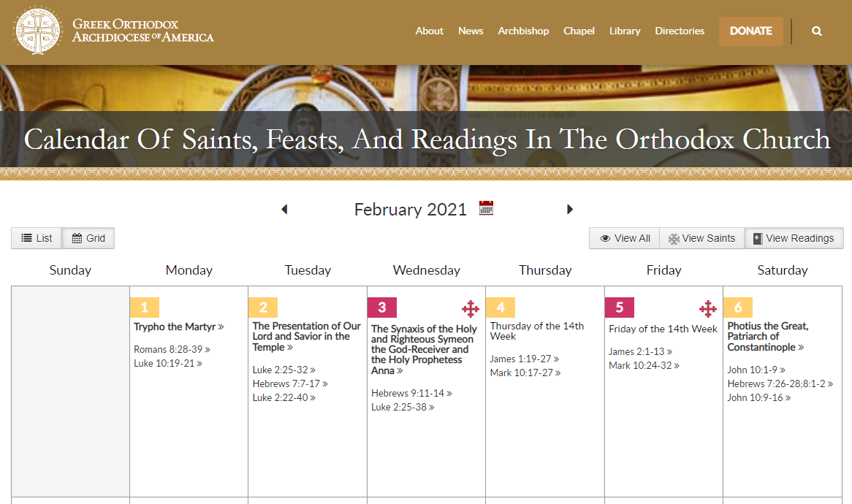Click Friday of the 14th Week text
The image size is (852, 504).
click(x=663, y=329)
